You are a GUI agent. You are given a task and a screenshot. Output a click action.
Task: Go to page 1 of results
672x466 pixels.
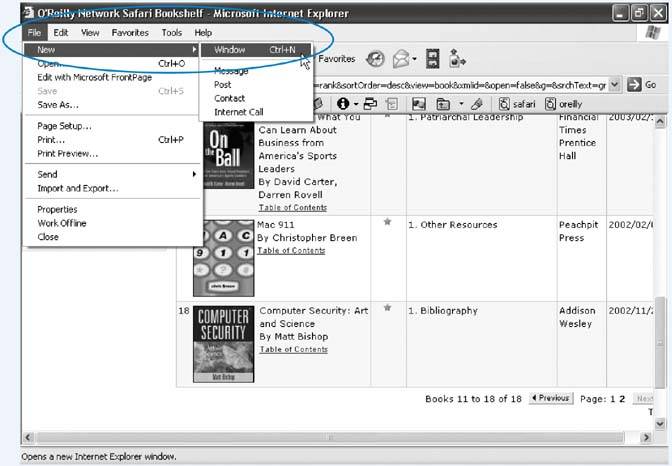612,399
